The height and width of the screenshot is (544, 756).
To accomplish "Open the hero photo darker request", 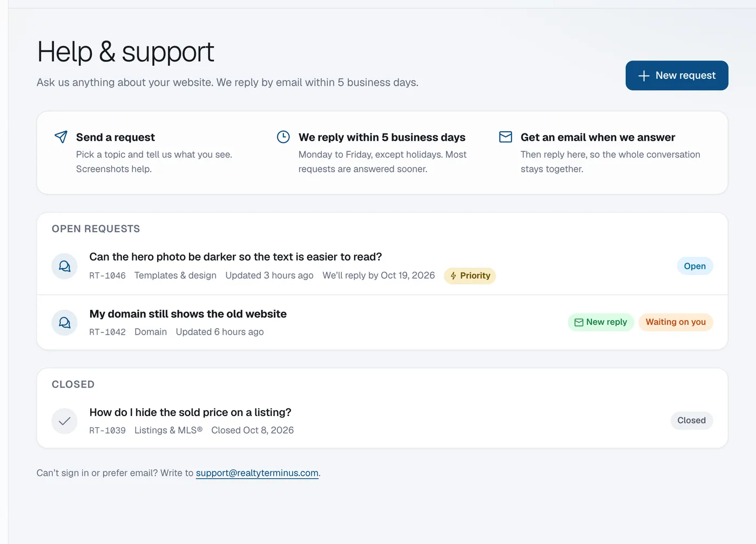I will [382, 266].
